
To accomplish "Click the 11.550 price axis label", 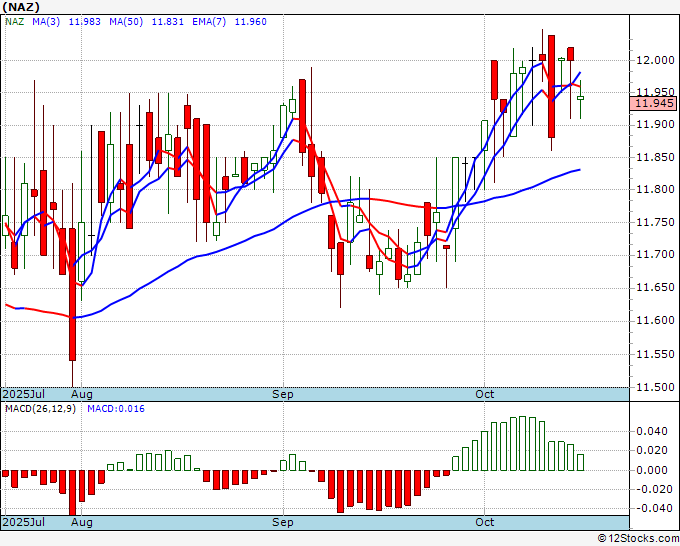I will click(x=655, y=354).
